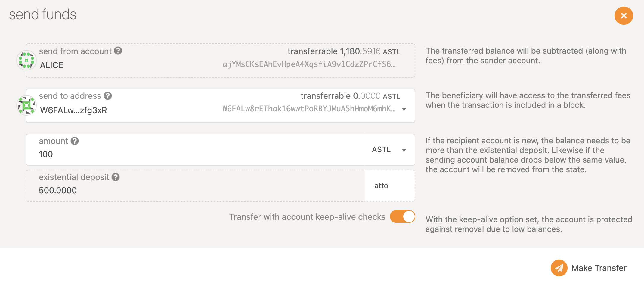The height and width of the screenshot is (283, 644).
Task: Toggle account keep-alive checks switch
Action: [x=402, y=216]
